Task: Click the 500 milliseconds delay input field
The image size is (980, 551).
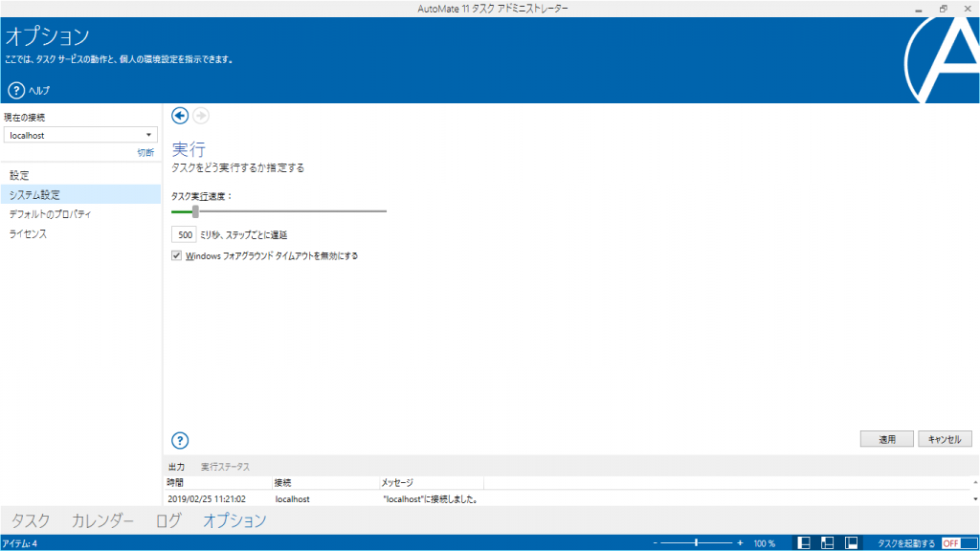Action: [x=184, y=235]
